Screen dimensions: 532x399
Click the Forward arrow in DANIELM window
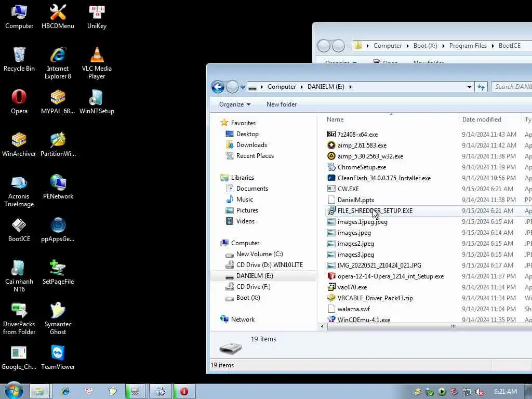(x=232, y=87)
